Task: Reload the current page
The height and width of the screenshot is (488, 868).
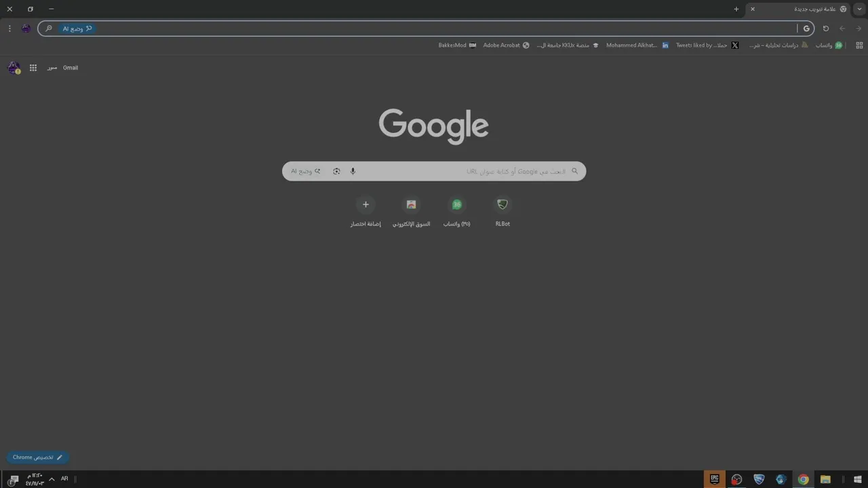Action: (x=826, y=28)
